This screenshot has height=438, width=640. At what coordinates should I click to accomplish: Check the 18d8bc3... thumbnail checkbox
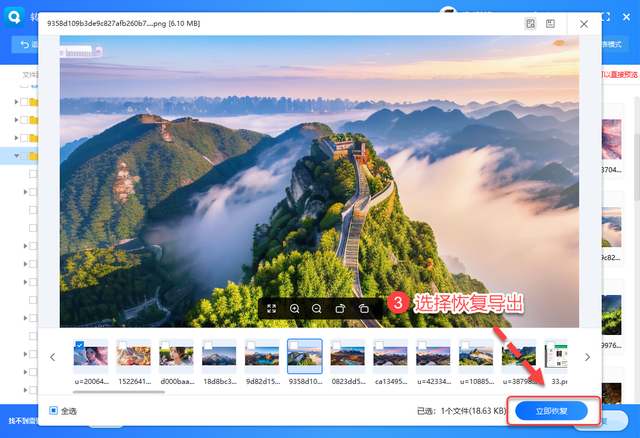pyautogui.click(x=208, y=345)
